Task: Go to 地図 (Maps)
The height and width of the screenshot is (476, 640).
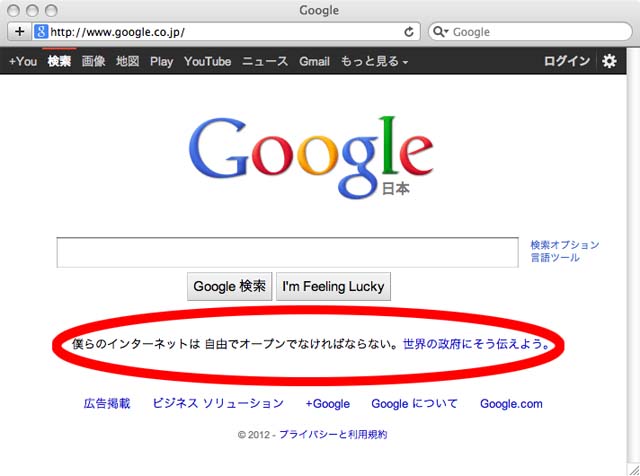Action: click(127, 61)
